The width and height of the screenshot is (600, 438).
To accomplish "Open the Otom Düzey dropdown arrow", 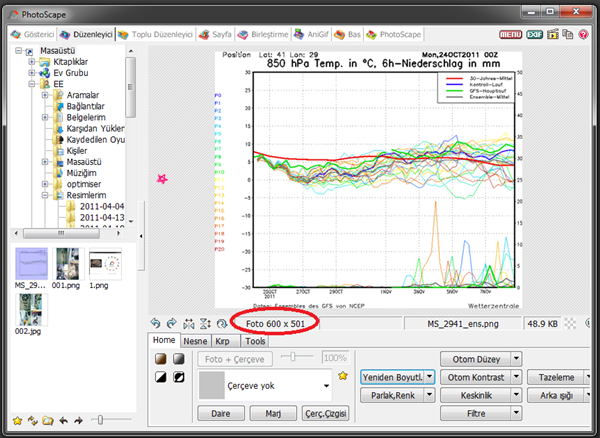I will pyautogui.click(x=516, y=358).
